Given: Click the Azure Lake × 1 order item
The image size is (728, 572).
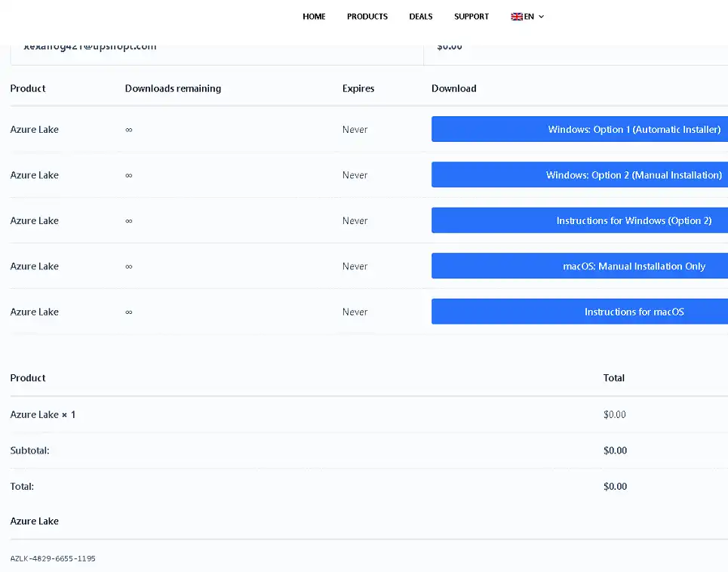Looking at the screenshot, I should (43, 414).
